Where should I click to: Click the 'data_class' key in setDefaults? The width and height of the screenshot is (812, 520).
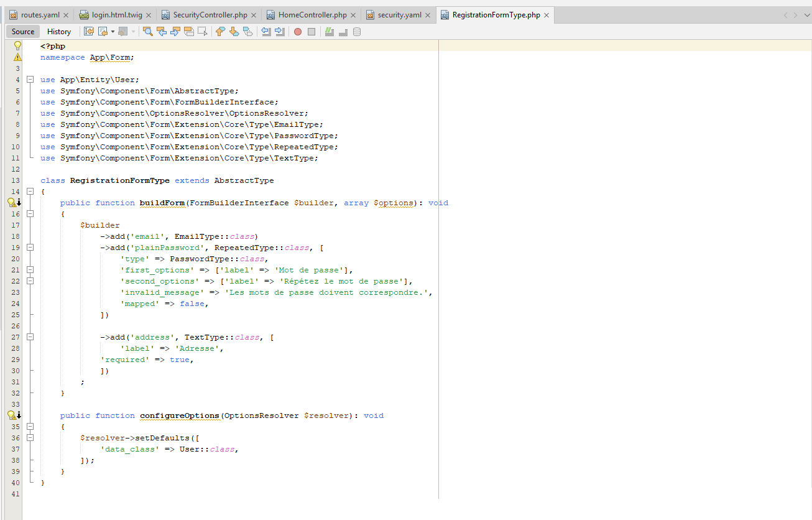point(130,449)
